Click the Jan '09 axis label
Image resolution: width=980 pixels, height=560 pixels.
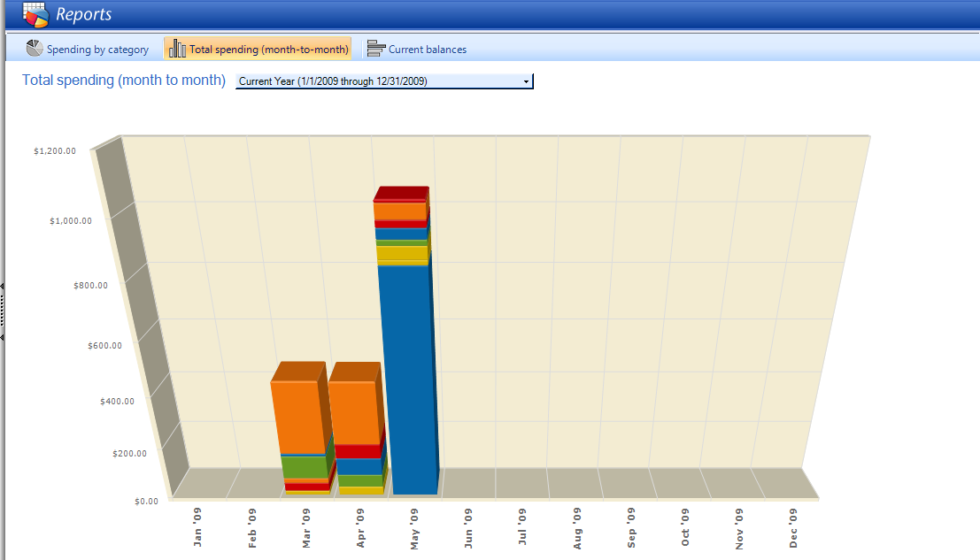tap(197, 527)
